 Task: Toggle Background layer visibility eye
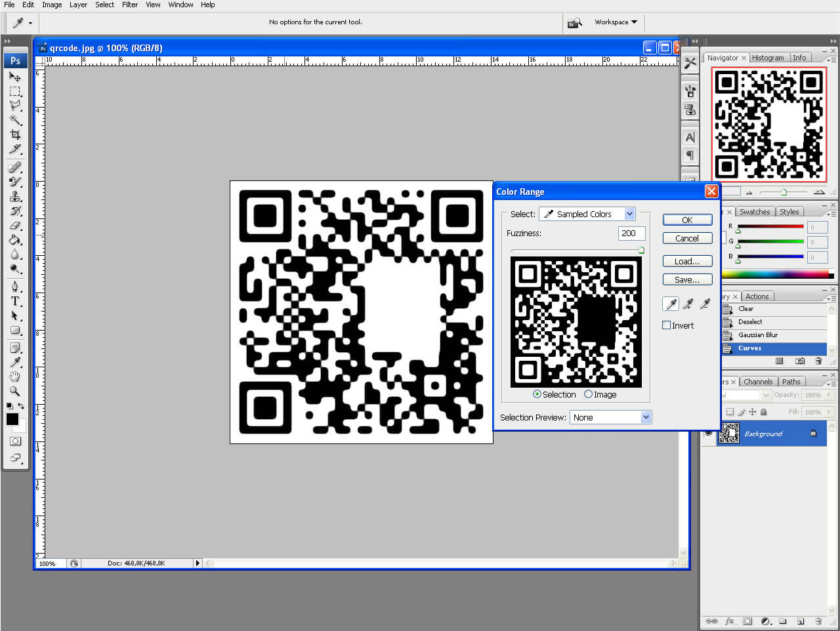click(709, 433)
